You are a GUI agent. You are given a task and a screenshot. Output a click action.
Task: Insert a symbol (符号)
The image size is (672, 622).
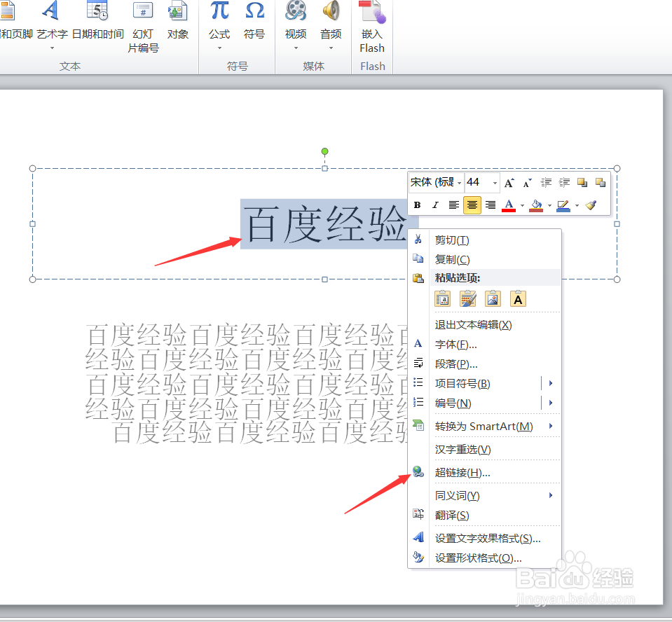tap(254, 22)
